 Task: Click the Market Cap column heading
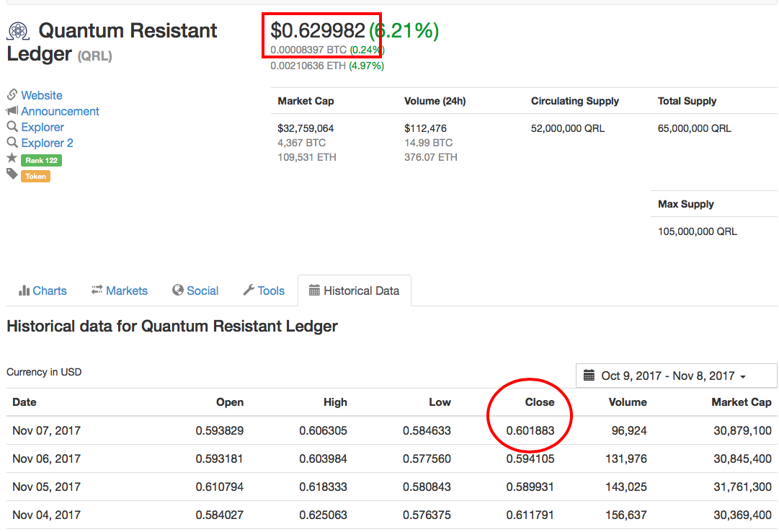point(306,101)
